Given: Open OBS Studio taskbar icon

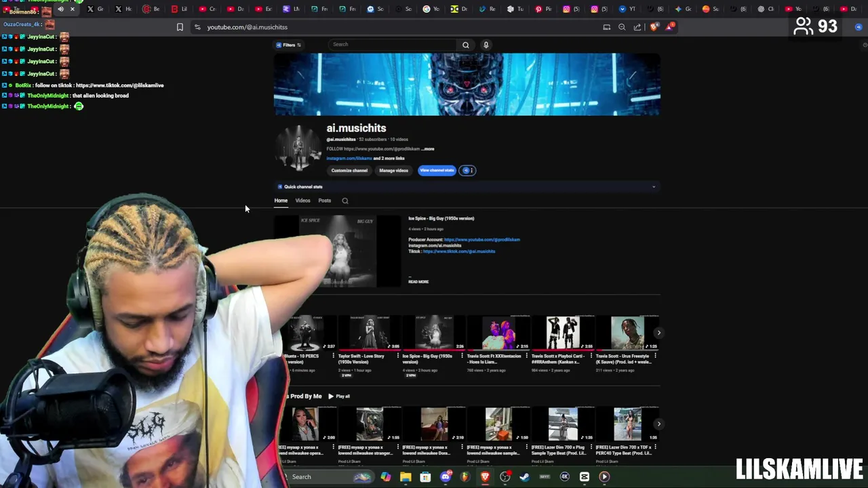Looking at the screenshot, I should 505,477.
